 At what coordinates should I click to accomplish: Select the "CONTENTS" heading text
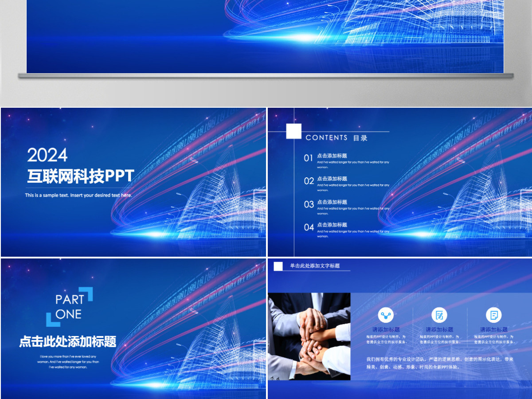[x=327, y=137]
